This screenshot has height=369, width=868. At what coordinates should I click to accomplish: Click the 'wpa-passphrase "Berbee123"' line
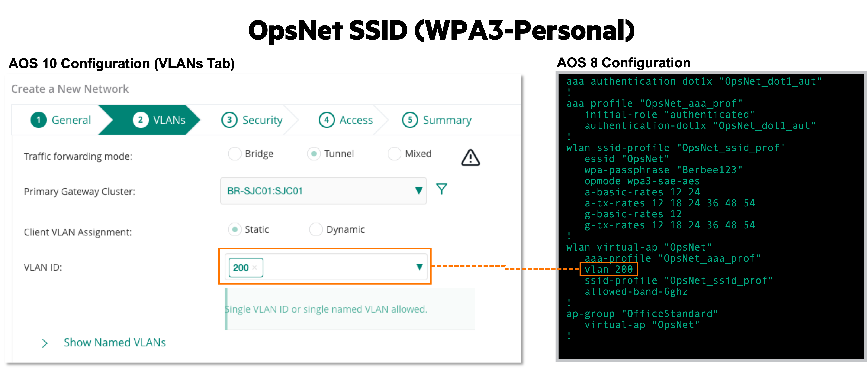point(663,170)
